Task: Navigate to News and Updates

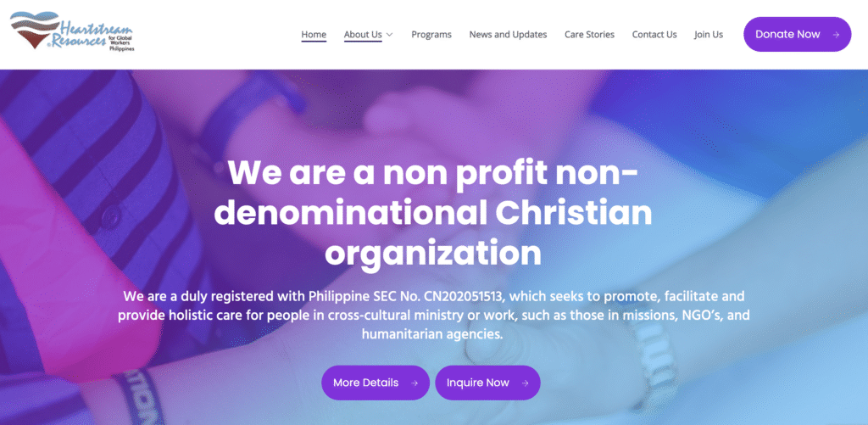Action: pyautogui.click(x=508, y=35)
